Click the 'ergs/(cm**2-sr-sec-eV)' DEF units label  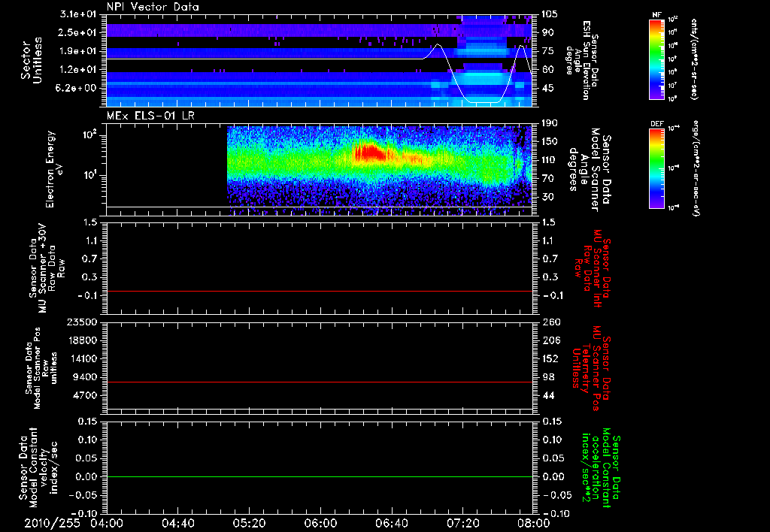coord(695,168)
